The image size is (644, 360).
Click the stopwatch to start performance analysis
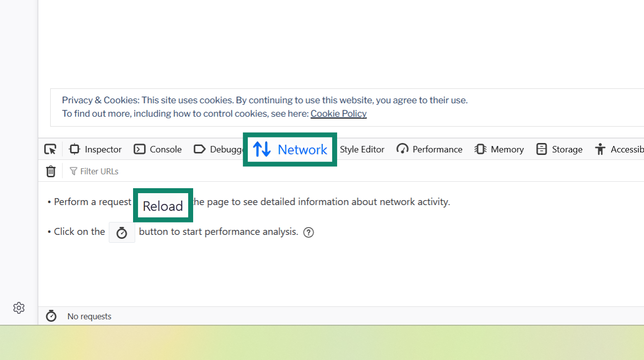point(122,232)
